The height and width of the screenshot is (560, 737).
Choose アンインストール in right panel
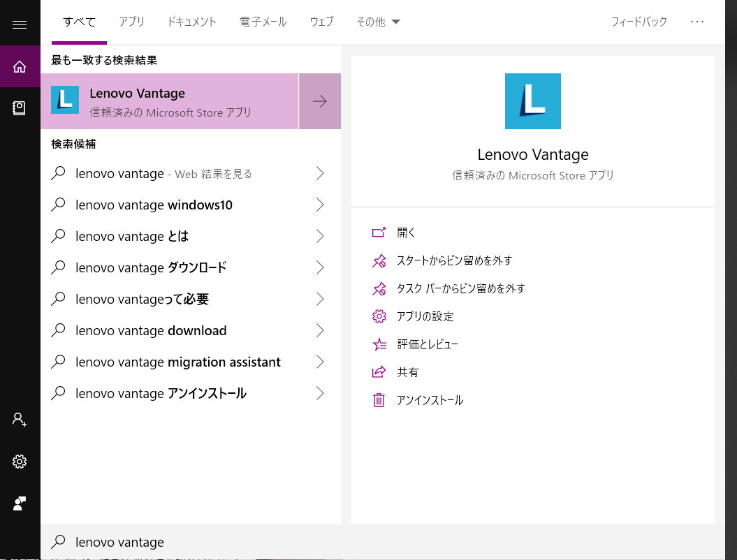430,400
